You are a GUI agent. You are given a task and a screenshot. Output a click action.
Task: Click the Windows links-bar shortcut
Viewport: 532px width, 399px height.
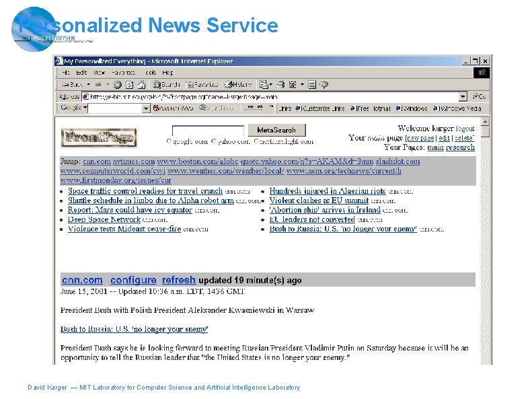coord(412,108)
